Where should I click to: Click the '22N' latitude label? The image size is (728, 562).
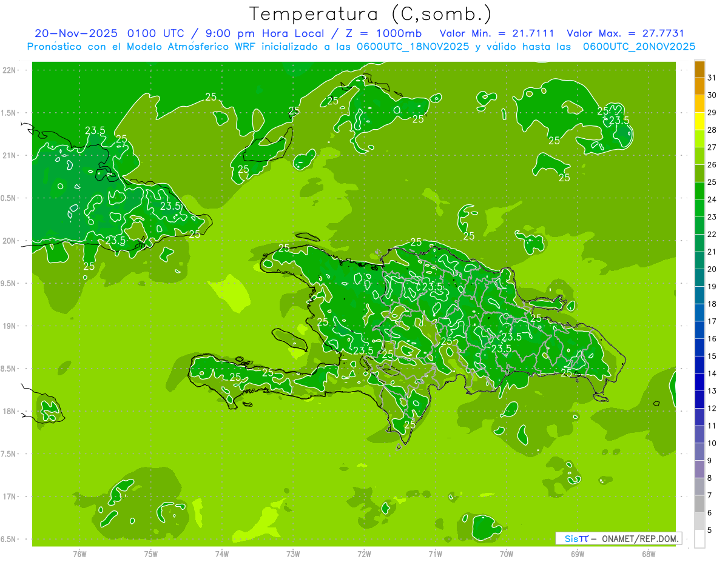point(9,70)
